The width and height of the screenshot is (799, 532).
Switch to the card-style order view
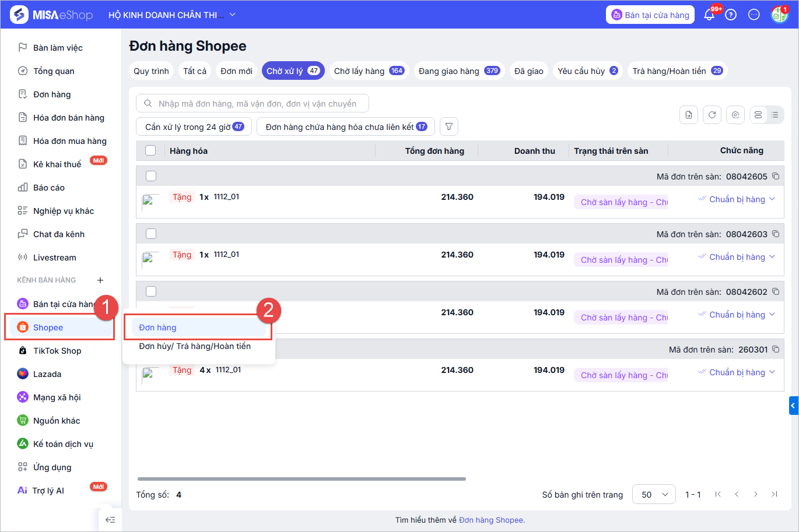(758, 115)
